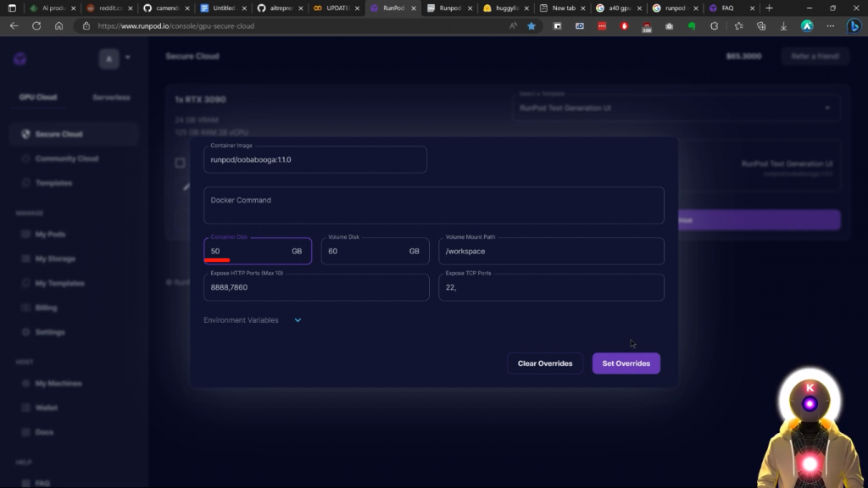The height and width of the screenshot is (488, 868).
Task: Switch to the 'Ai produ' browser tab
Action: 53,8
